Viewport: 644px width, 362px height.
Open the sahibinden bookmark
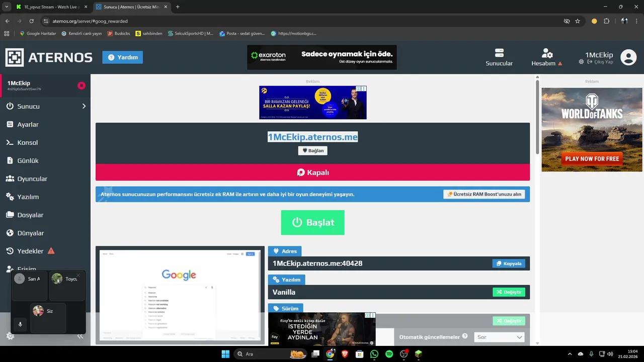[149, 34]
